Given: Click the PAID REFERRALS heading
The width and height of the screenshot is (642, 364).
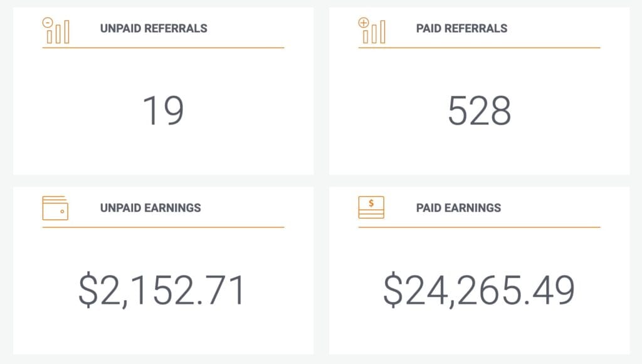Looking at the screenshot, I should pos(463,28).
